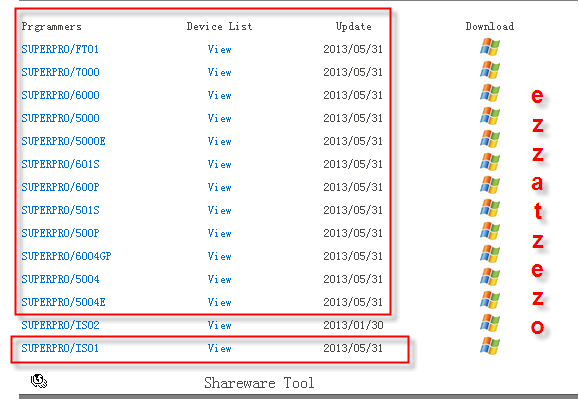View device list for SUPERPRO/7000

click(x=219, y=72)
